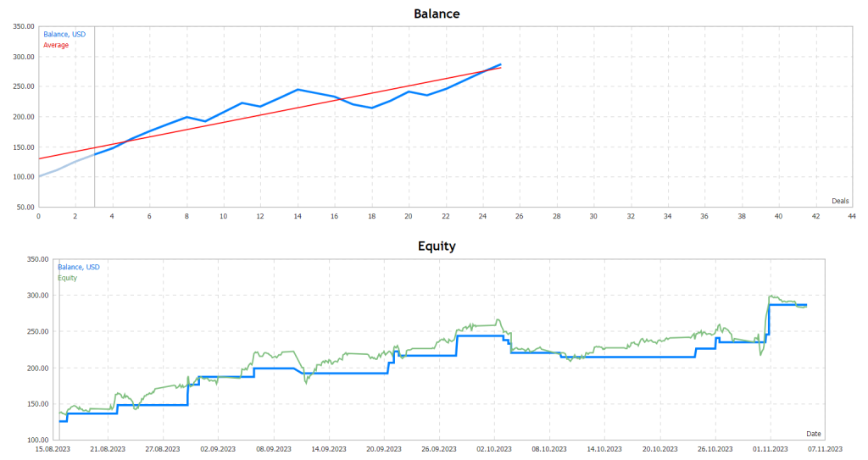Click the 20.09.2023 date label
The image size is (868, 460).
click(386, 450)
